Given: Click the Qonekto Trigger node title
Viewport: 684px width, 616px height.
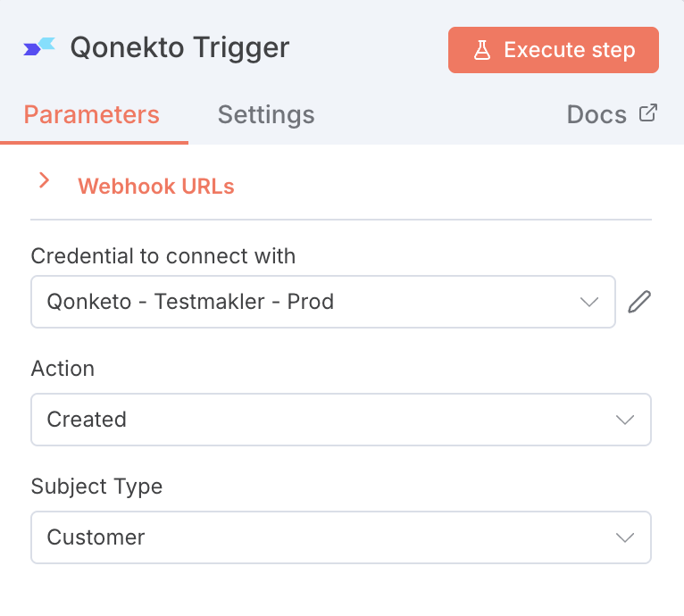Looking at the screenshot, I should pos(179,47).
